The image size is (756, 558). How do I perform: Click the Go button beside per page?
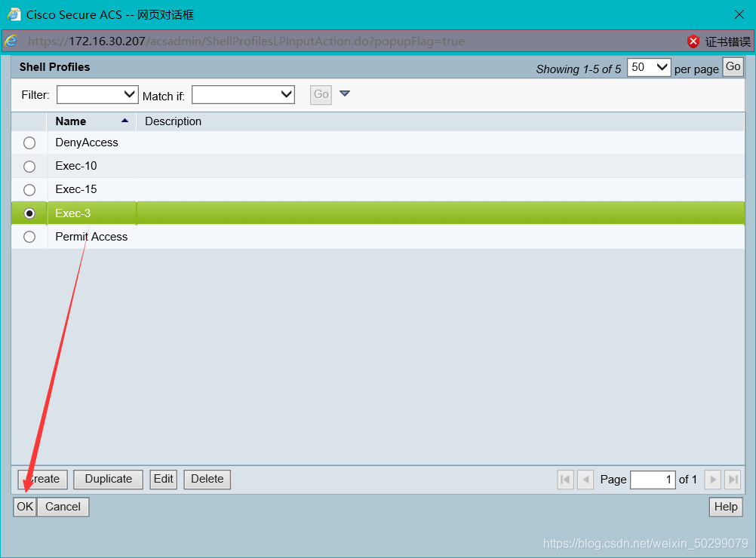coord(733,67)
